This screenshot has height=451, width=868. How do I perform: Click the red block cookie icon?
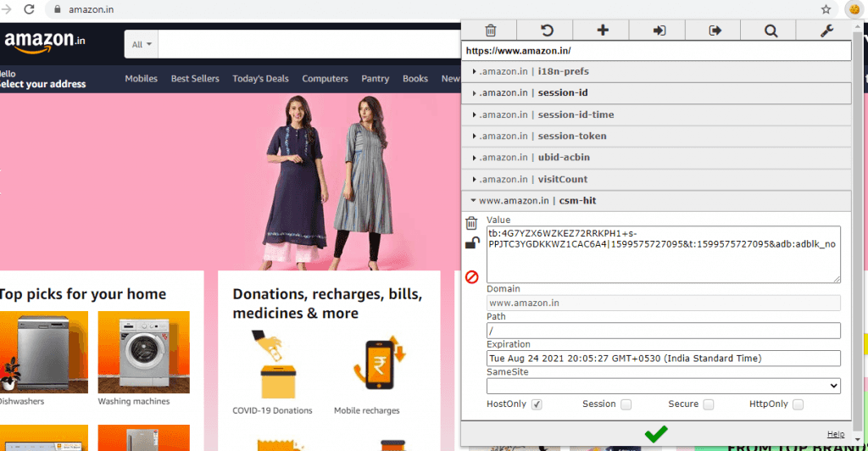tap(471, 276)
